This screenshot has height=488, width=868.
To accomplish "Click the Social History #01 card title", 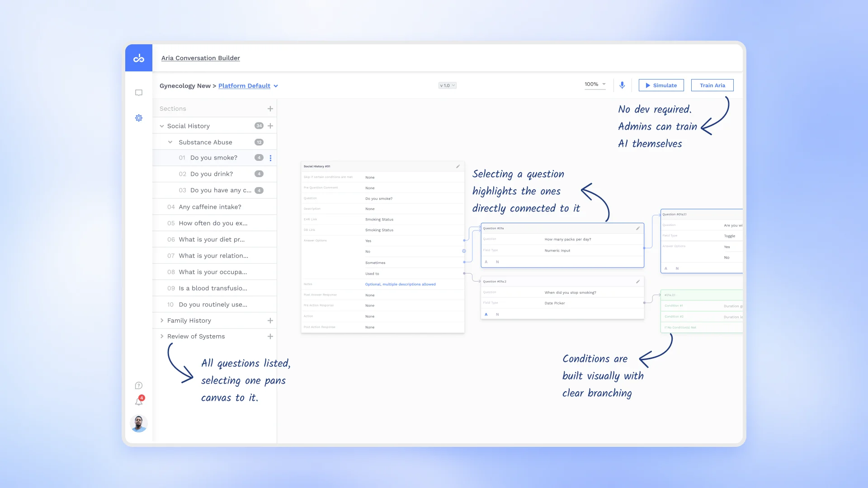I will pyautogui.click(x=317, y=166).
